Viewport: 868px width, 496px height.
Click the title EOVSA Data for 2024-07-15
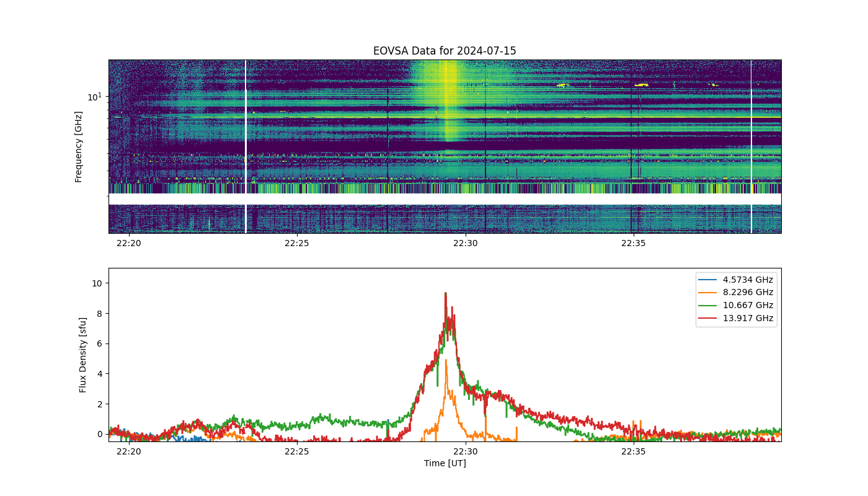click(445, 51)
